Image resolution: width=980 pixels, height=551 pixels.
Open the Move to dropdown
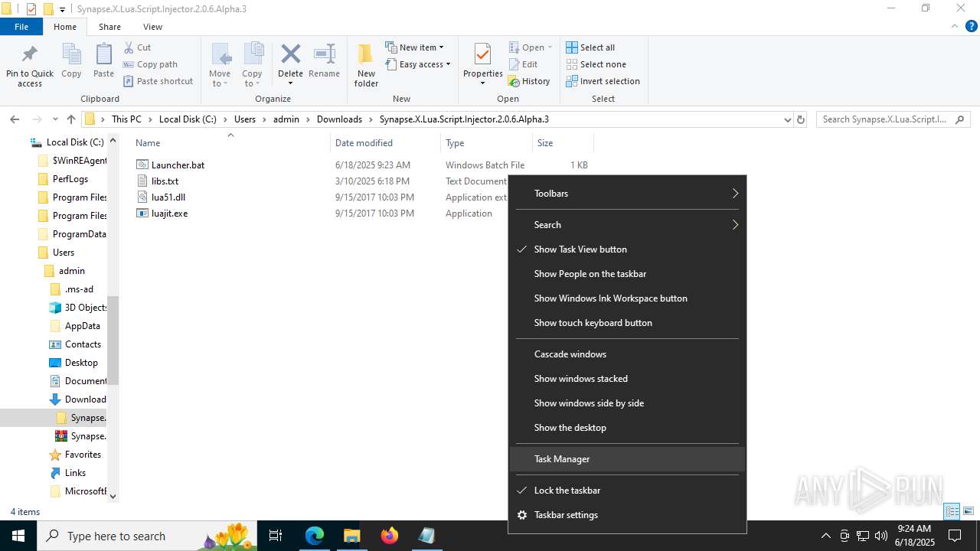(220, 65)
